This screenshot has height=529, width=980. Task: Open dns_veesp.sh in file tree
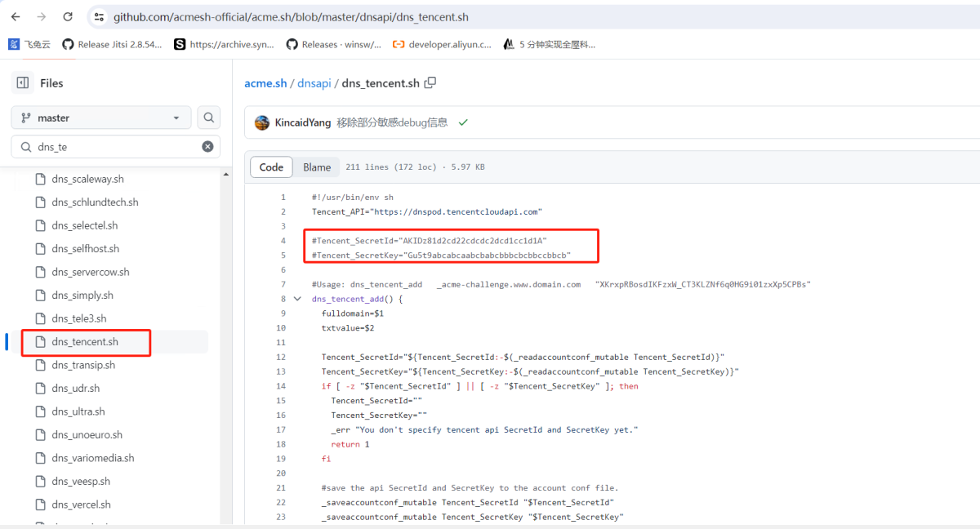pos(81,482)
